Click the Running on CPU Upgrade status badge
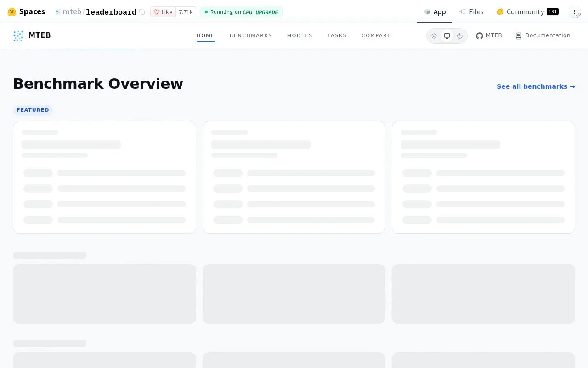This screenshot has height=368, width=588. point(241,12)
